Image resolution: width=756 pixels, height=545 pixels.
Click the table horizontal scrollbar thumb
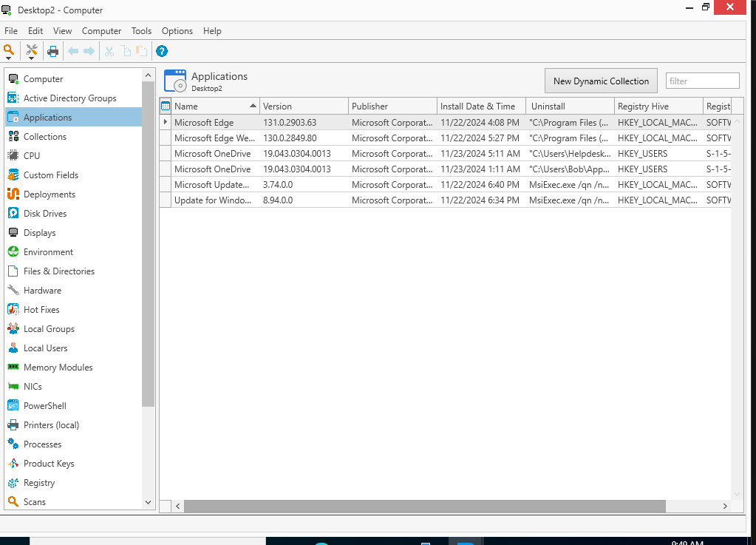pyautogui.click(x=425, y=506)
